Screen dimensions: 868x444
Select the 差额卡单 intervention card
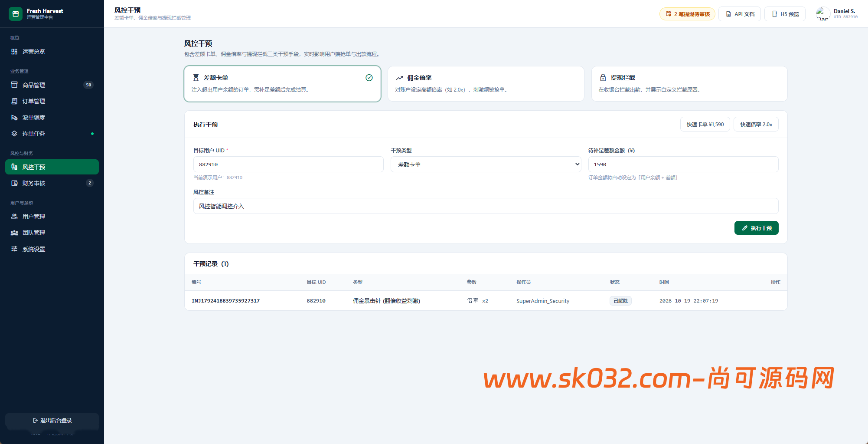point(282,84)
